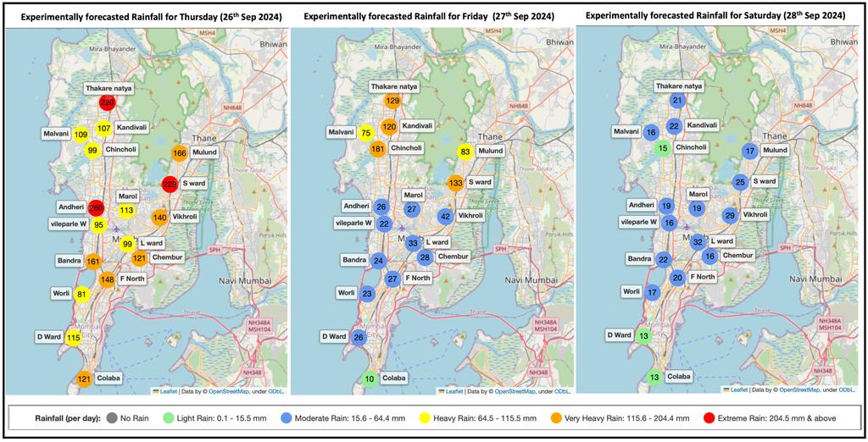
Task: Click 'Extreme Rain: 204.5 mm & above' text
Action: (x=775, y=419)
